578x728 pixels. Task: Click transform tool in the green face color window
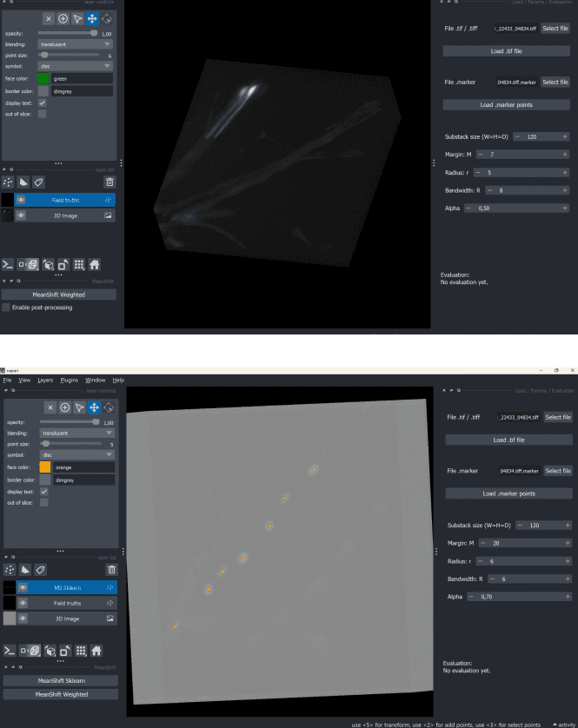click(107, 18)
